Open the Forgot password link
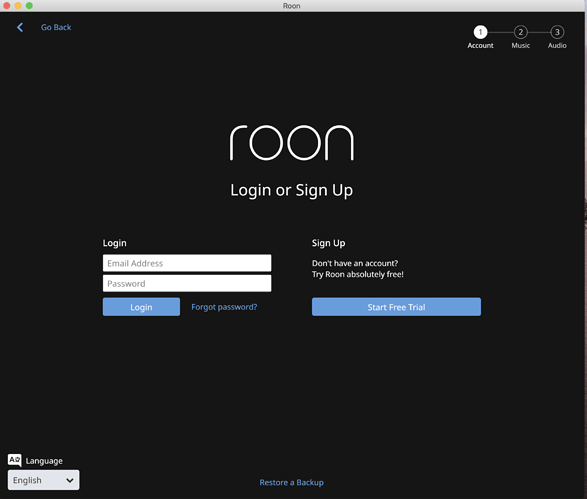 click(224, 307)
